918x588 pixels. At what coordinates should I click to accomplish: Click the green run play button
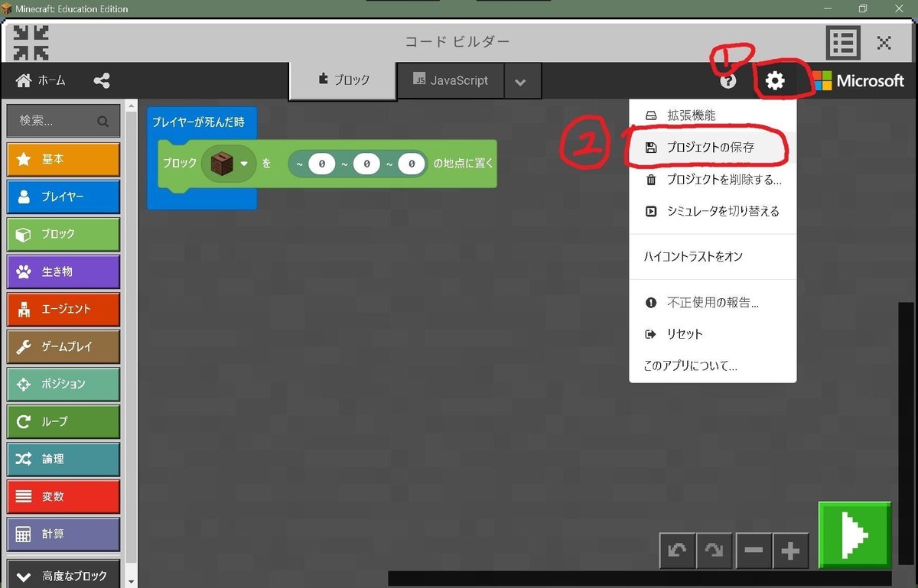click(855, 535)
